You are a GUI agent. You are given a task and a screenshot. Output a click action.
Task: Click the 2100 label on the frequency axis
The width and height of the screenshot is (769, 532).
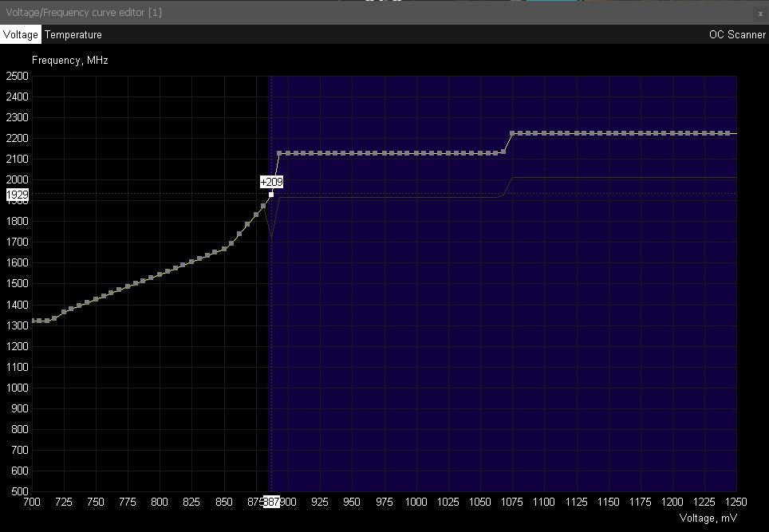[x=18, y=159]
